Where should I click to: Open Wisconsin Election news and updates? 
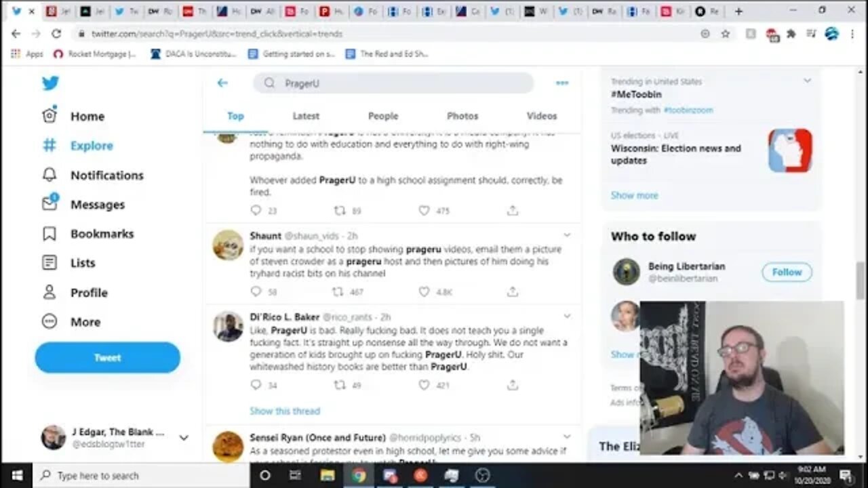(x=676, y=155)
